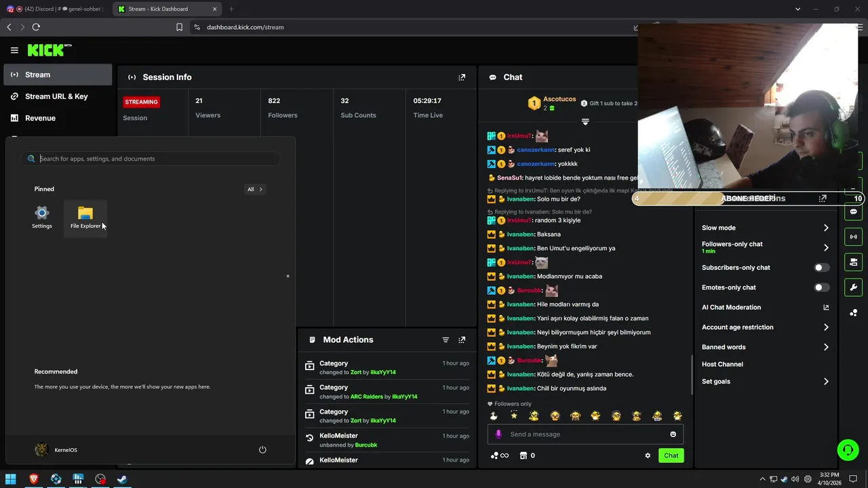This screenshot has width=868, height=488.
Task: Click the green Chat send button
Action: [x=671, y=455]
